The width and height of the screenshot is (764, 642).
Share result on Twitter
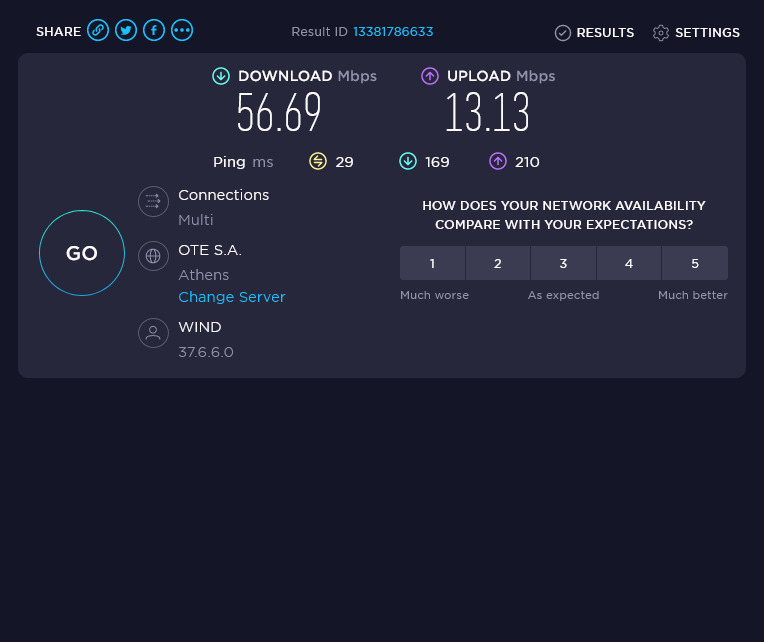click(126, 30)
